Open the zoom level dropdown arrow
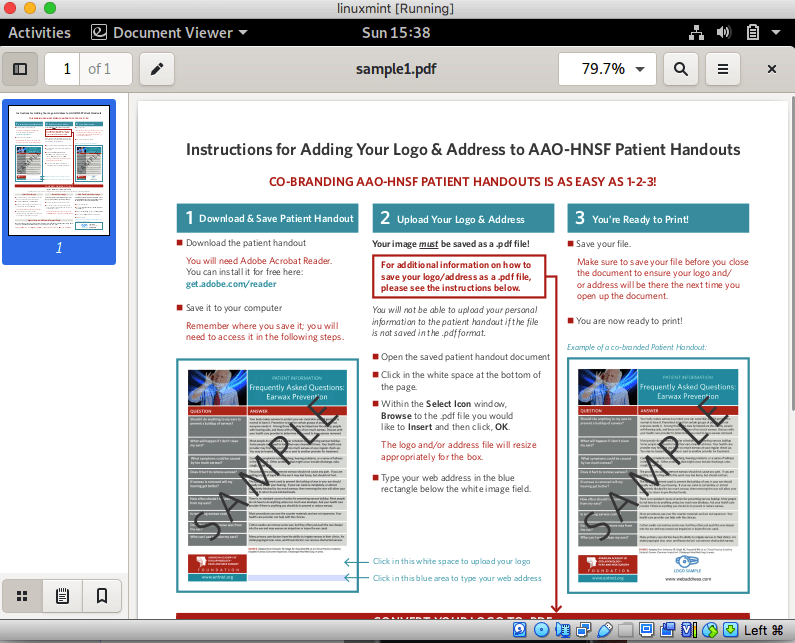The image size is (795, 643). tap(640, 69)
